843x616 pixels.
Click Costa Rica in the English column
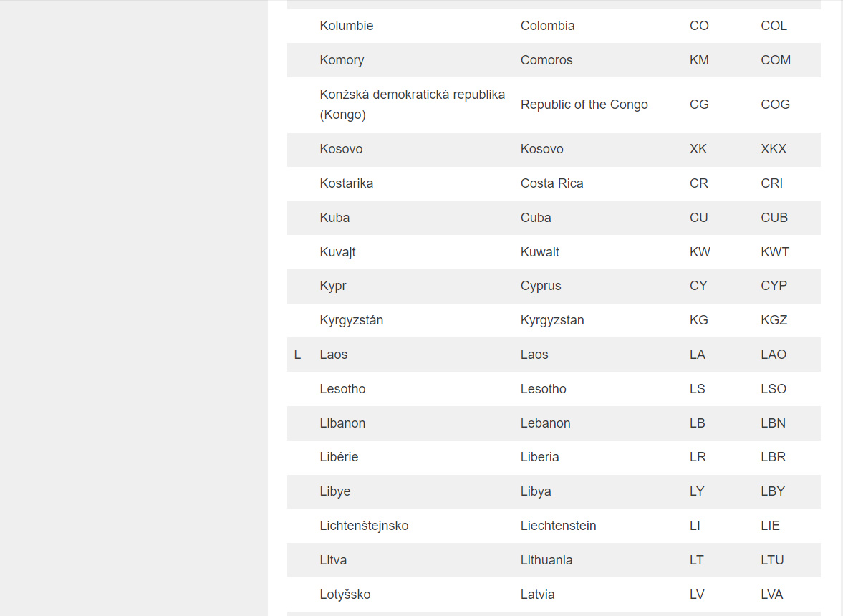tap(551, 183)
